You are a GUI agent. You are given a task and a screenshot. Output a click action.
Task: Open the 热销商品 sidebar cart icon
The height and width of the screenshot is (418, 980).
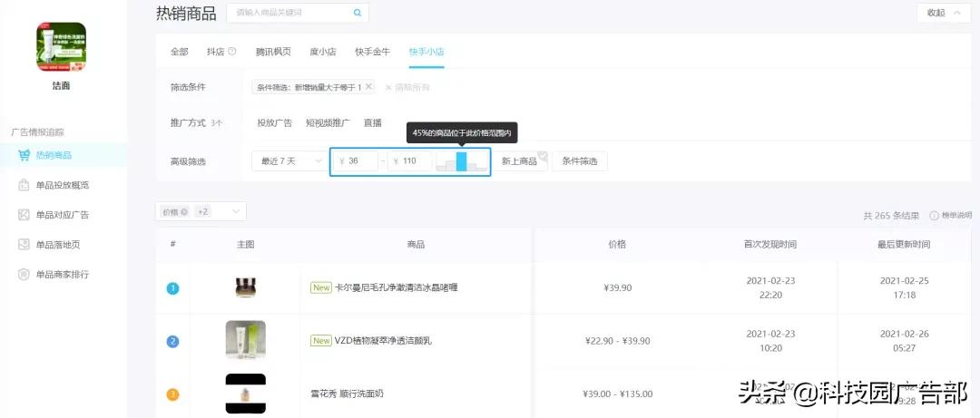[24, 156]
